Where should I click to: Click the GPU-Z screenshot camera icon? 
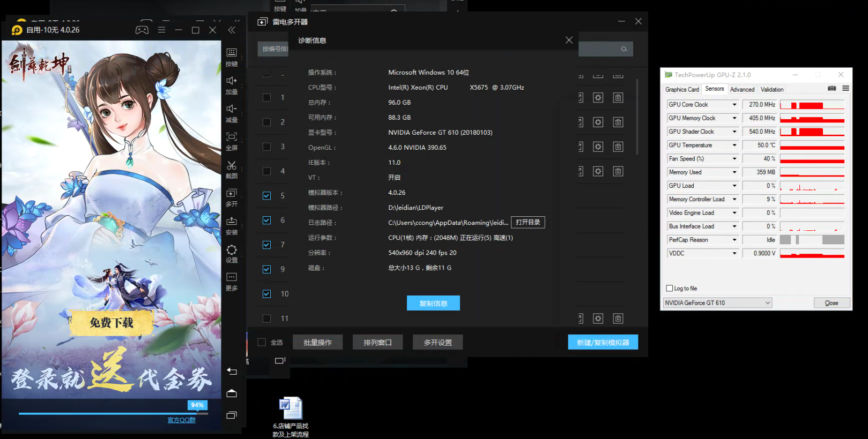coord(832,89)
